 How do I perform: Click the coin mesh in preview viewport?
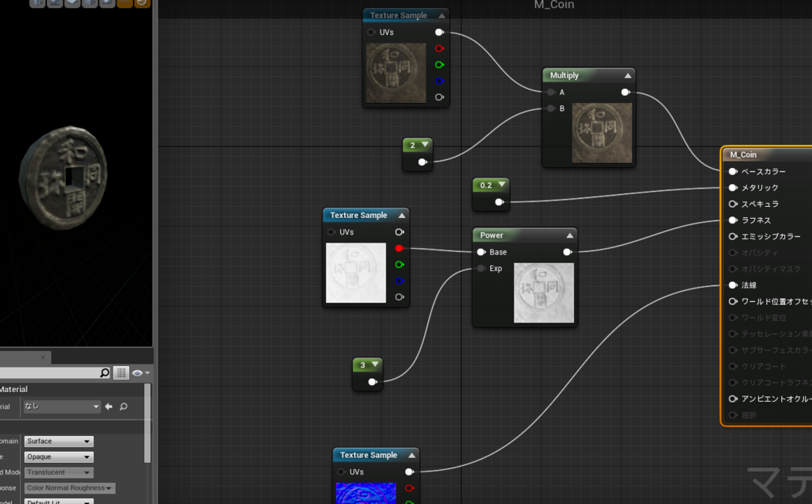[x=63, y=178]
